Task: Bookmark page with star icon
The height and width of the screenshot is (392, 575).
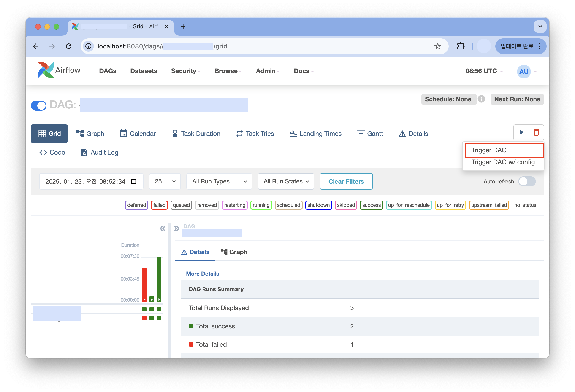Action: (x=437, y=46)
